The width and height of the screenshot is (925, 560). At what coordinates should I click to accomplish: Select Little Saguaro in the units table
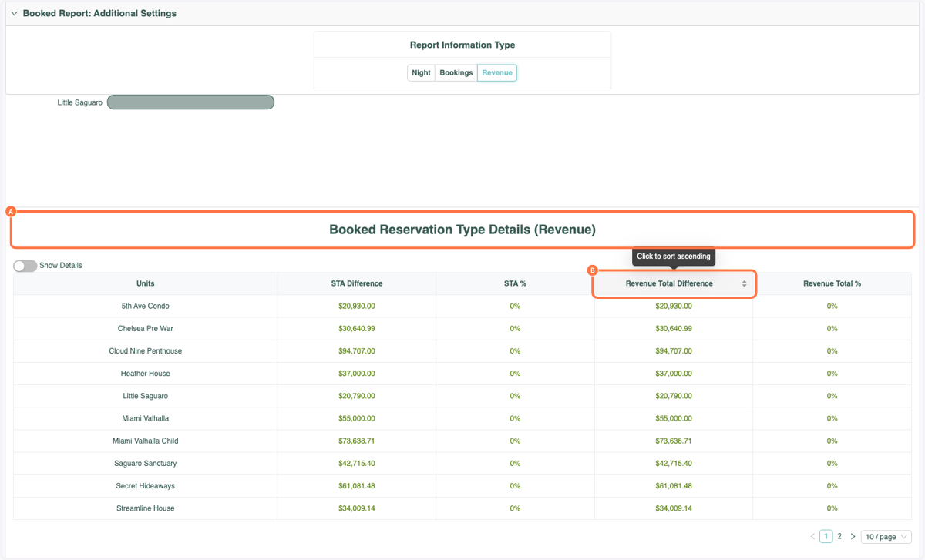(146, 396)
